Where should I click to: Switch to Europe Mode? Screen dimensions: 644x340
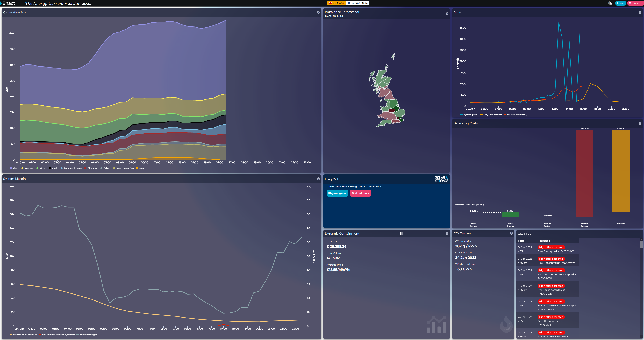point(357,3)
